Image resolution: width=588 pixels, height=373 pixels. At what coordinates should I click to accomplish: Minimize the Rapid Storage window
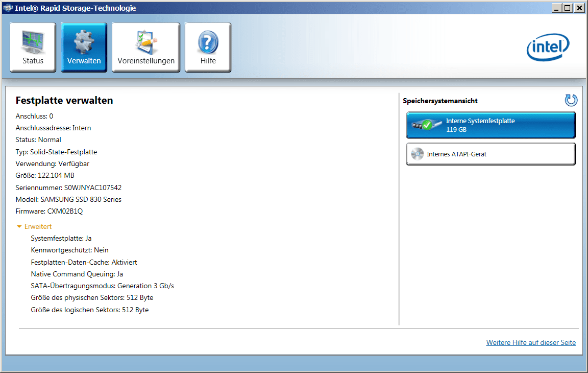[x=556, y=8]
